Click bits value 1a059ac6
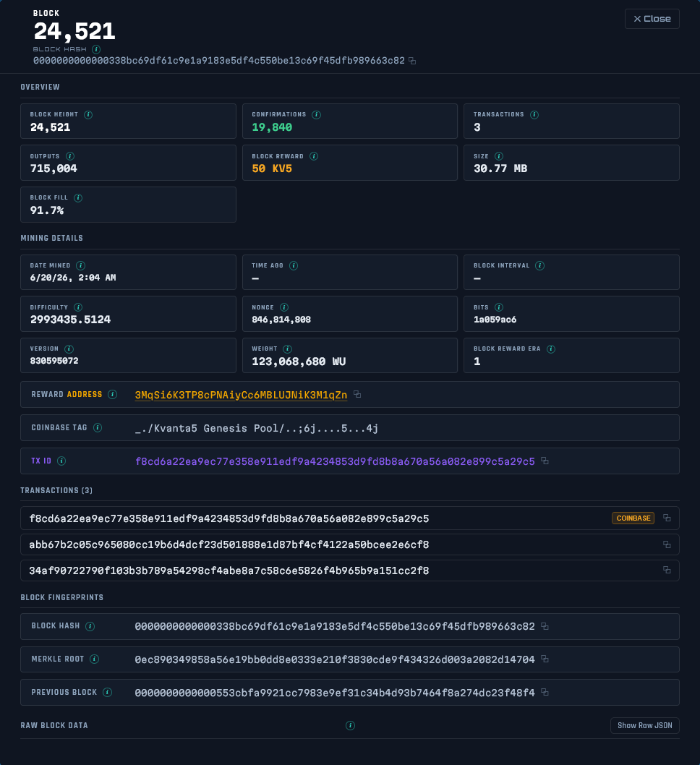 pyautogui.click(x=495, y=320)
